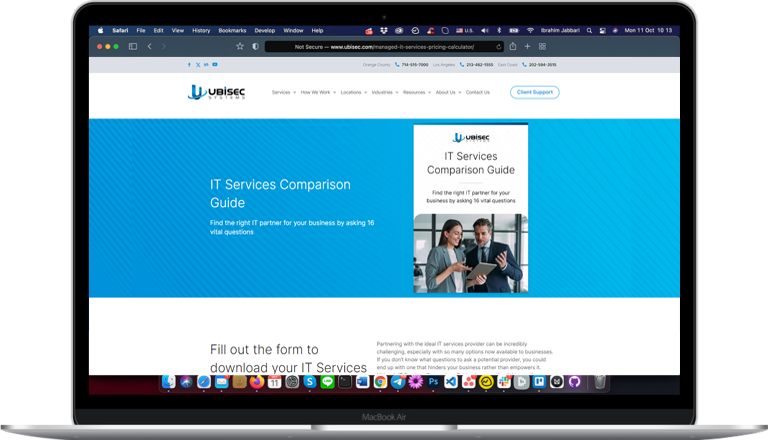
Task: Open the Trash in the Dock
Action: [600, 382]
